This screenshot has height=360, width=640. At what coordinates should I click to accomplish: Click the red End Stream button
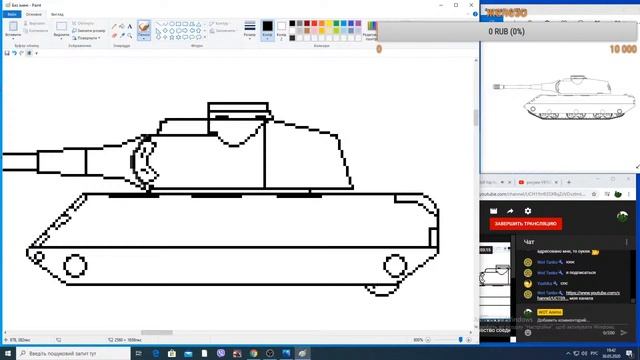click(x=526, y=224)
